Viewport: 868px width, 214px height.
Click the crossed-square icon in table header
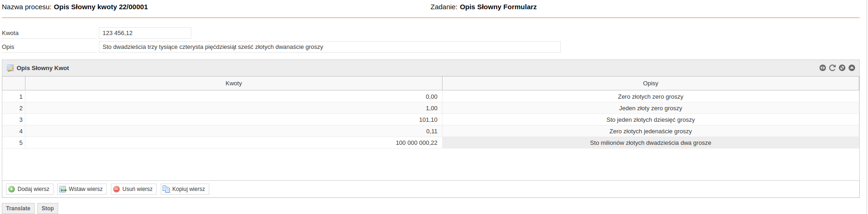[842, 68]
